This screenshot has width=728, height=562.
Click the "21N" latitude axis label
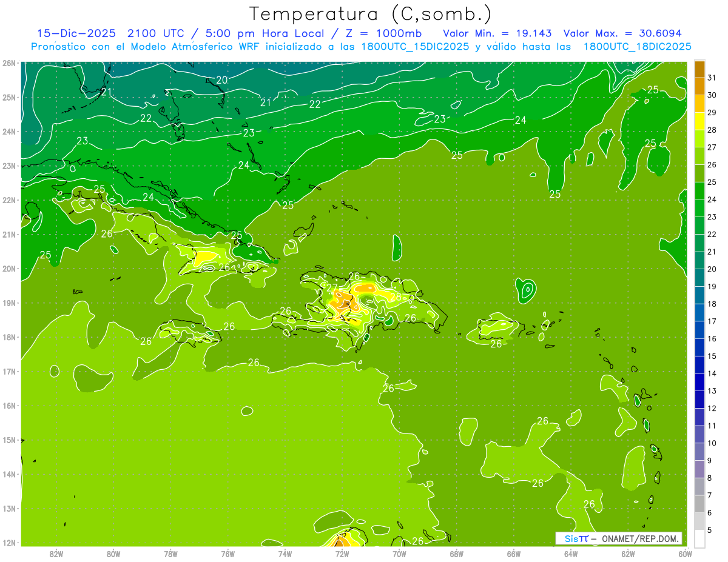tap(8, 234)
